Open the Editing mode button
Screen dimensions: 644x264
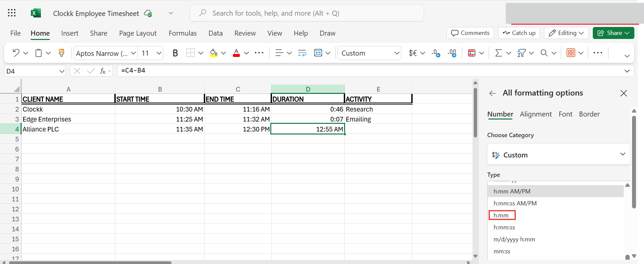pyautogui.click(x=566, y=33)
